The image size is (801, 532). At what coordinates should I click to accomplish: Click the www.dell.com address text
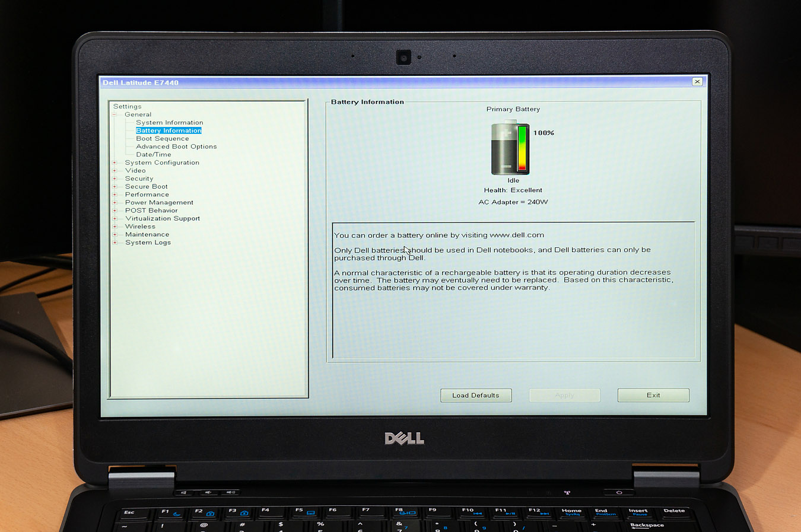point(517,235)
